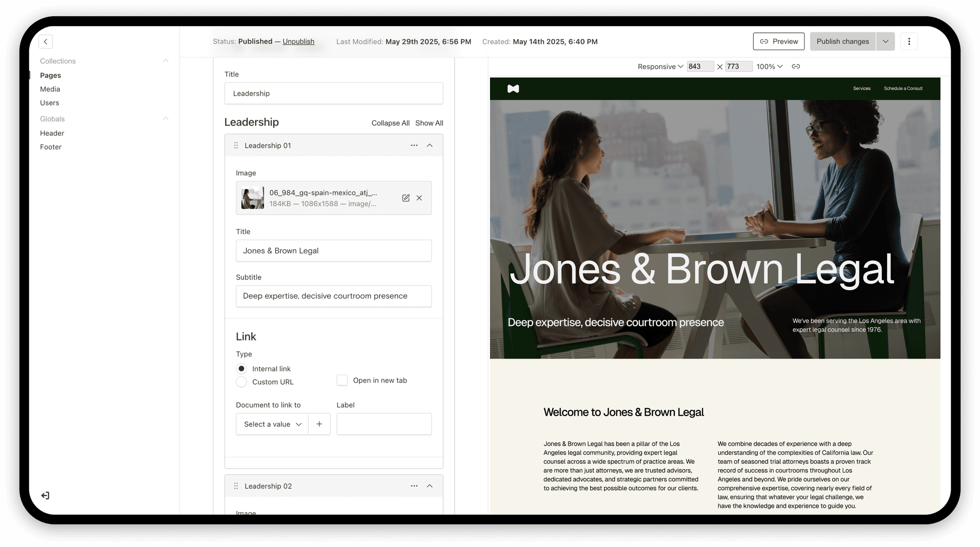Screen dimensions: 980x547
Task: Select Custom URL radio option
Action: click(x=242, y=382)
